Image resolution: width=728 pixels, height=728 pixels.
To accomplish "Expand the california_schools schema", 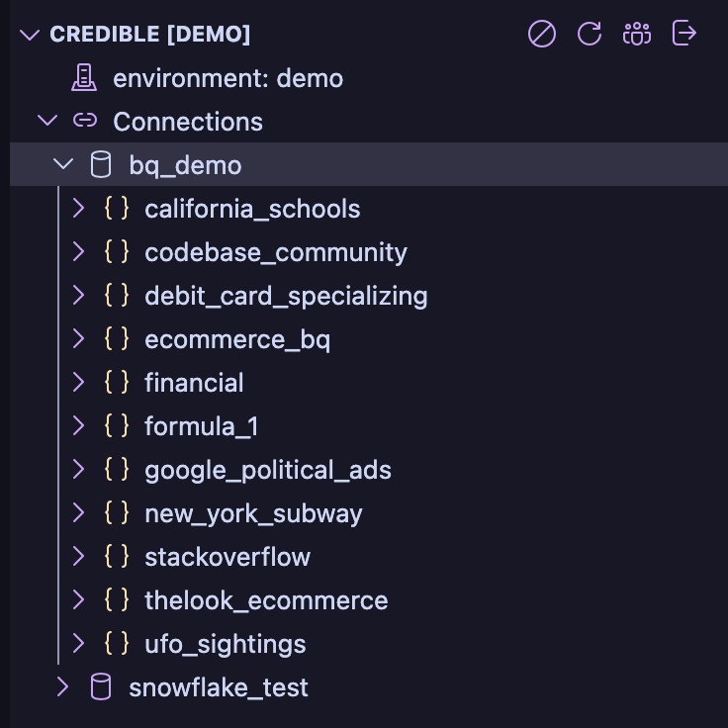I will tap(78, 208).
